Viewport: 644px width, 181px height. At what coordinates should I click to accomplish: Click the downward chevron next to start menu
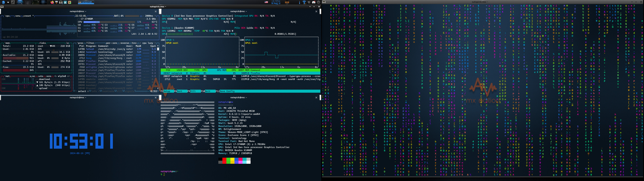pyautogui.click(x=8, y=2)
